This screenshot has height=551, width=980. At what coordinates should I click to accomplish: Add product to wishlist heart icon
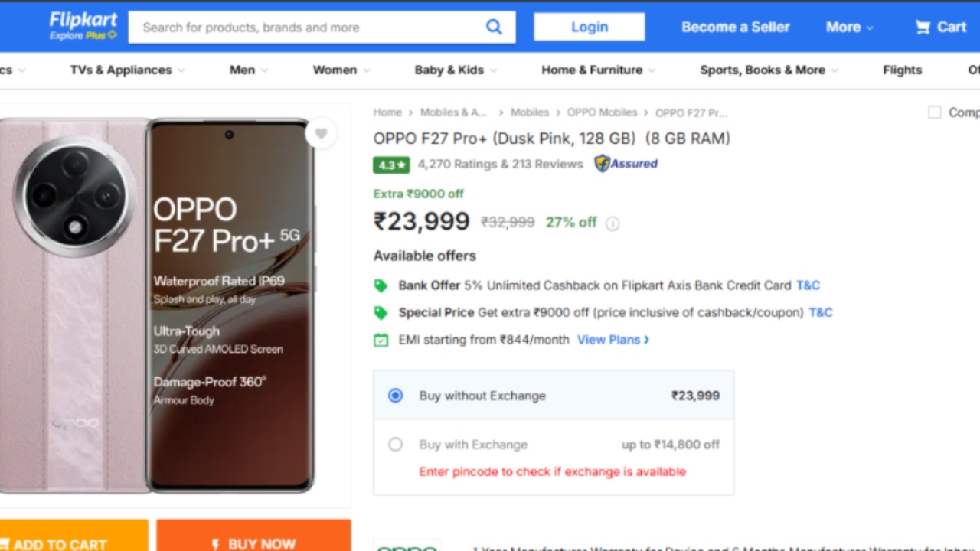click(x=321, y=134)
